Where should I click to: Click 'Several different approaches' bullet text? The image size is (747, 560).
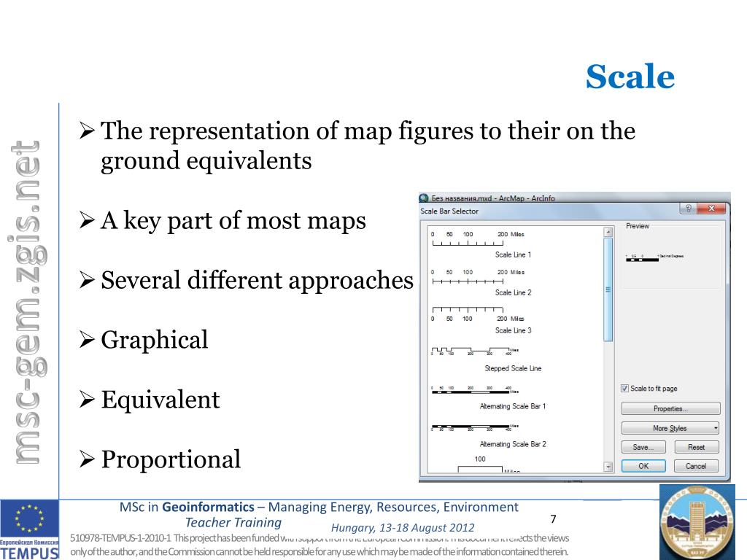coord(257,280)
